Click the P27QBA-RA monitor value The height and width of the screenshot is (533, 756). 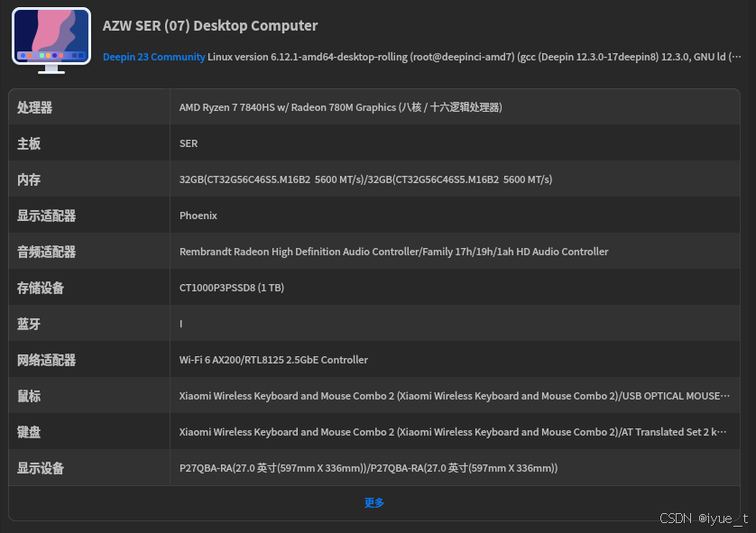[368, 468]
